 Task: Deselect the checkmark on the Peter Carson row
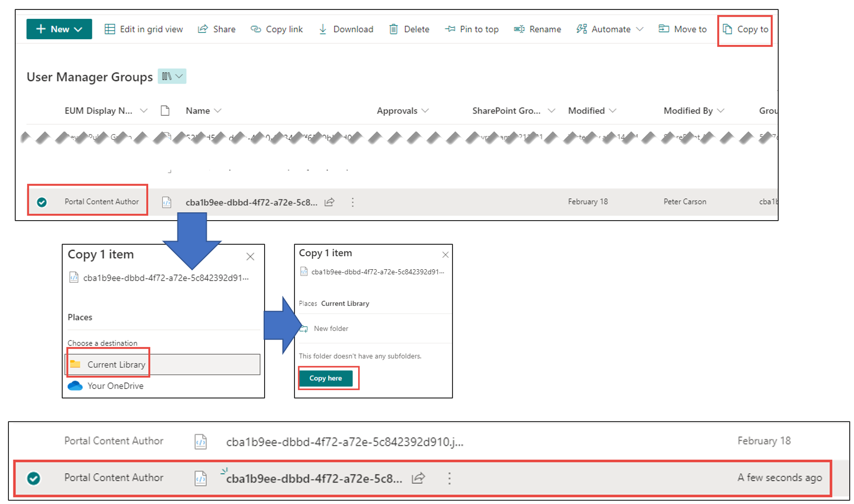(x=42, y=202)
